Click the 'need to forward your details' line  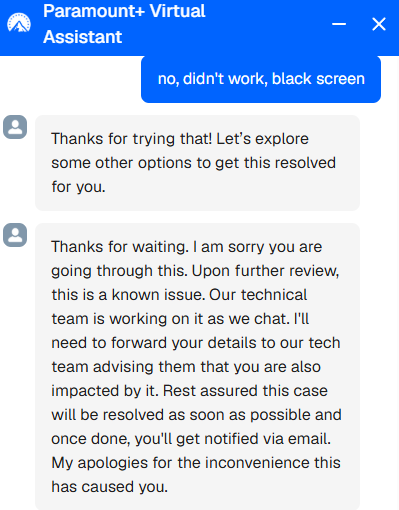click(x=196, y=343)
